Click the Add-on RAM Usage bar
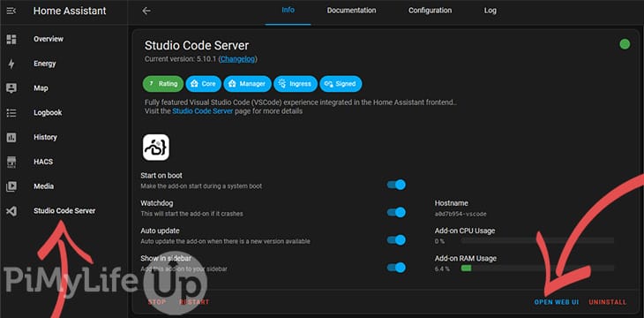 pos(537,269)
